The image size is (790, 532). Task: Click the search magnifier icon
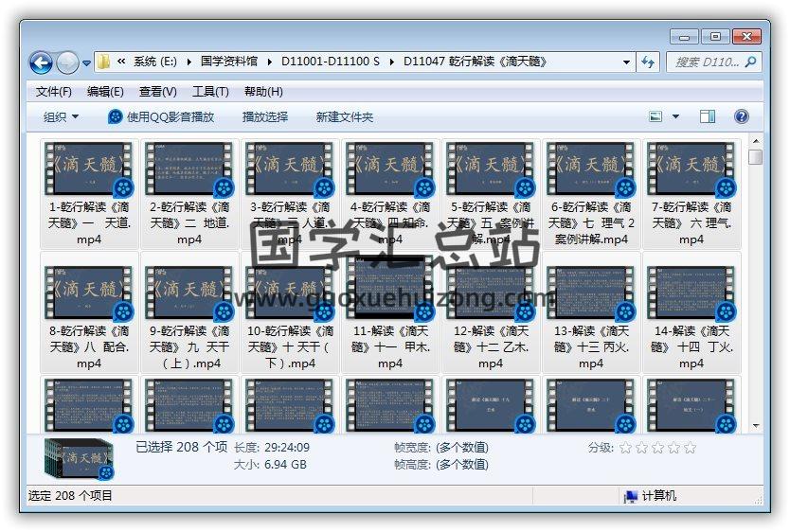(750, 62)
